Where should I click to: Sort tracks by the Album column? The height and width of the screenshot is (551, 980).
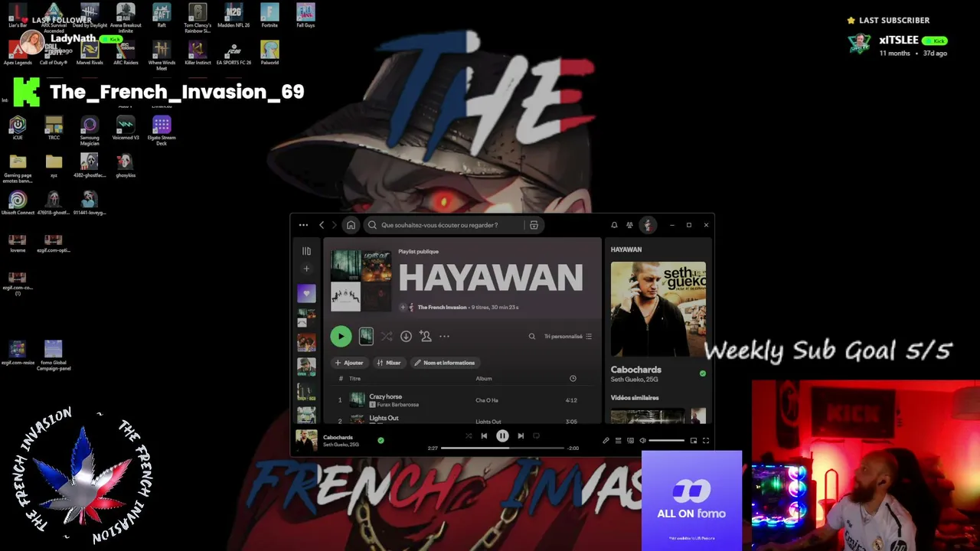[484, 379]
